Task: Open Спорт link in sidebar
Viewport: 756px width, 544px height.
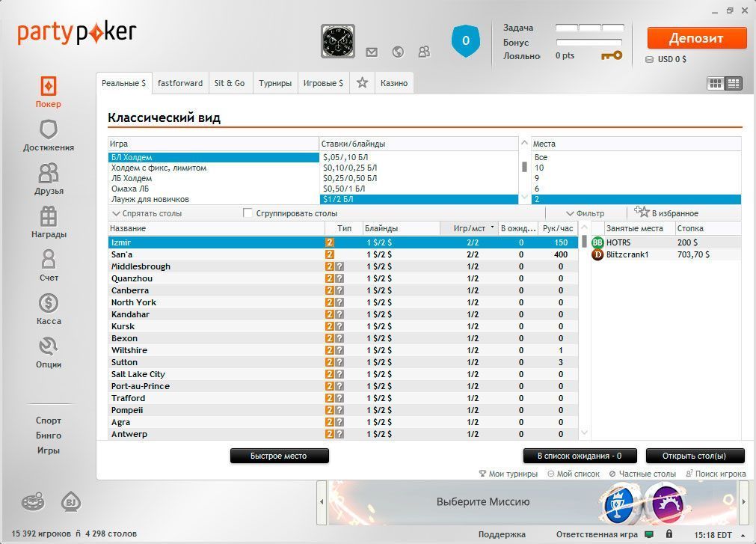Action: [x=48, y=420]
